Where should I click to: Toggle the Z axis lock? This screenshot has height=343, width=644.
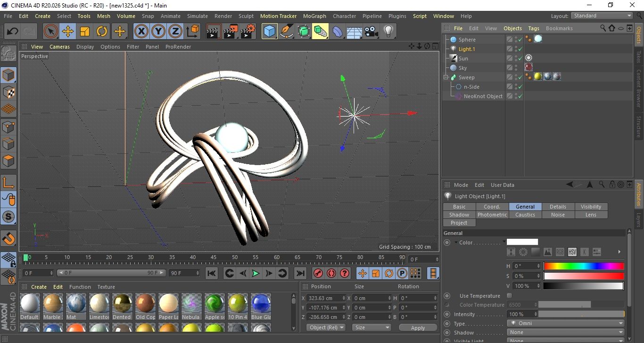pyautogui.click(x=175, y=32)
